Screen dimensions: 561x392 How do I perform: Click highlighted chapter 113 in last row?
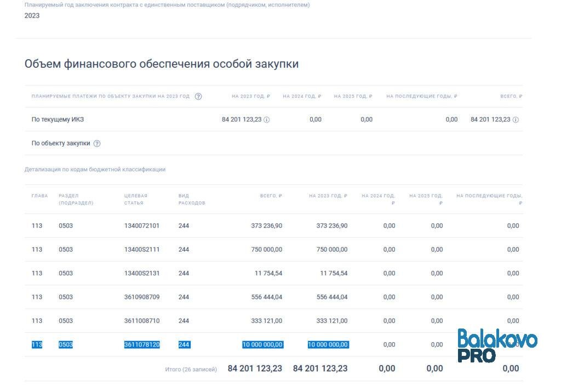click(37, 344)
